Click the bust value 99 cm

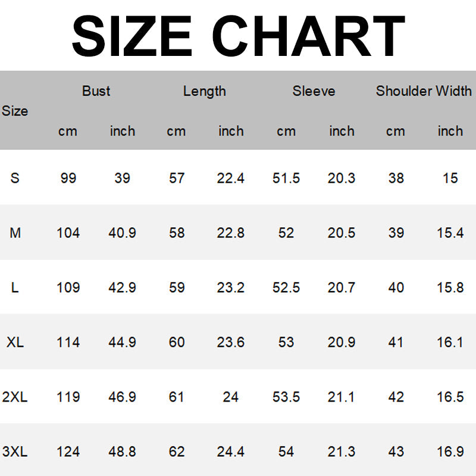(68, 178)
